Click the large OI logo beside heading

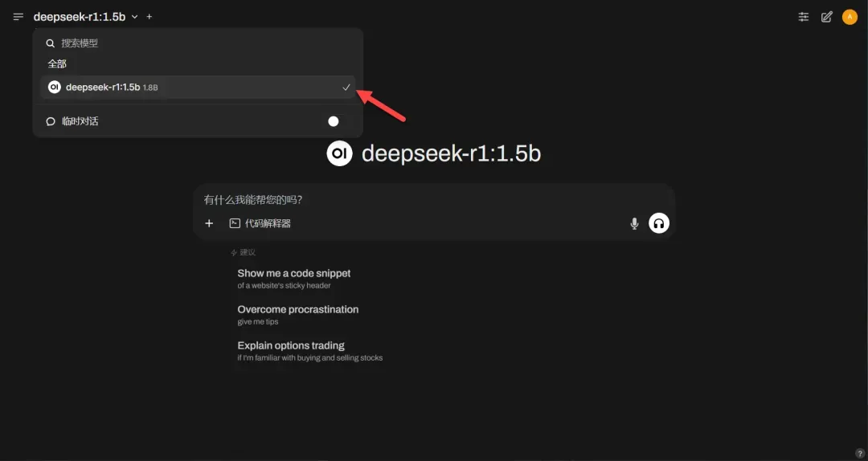(339, 153)
